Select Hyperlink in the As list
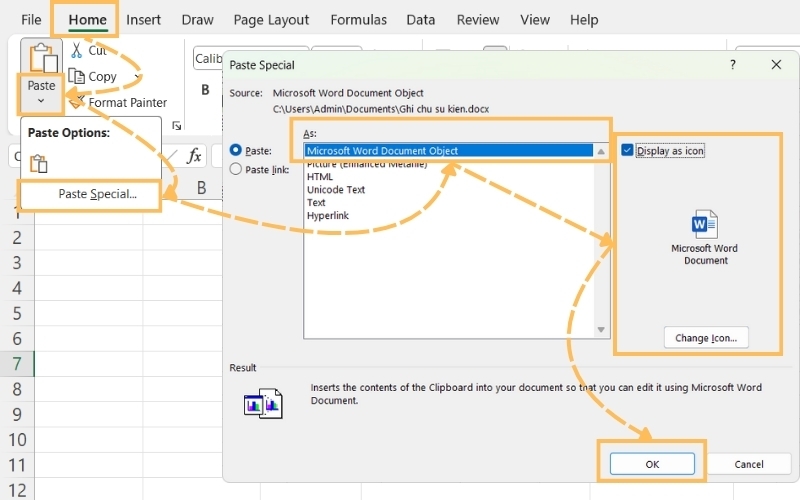800x500 pixels. tap(328, 215)
